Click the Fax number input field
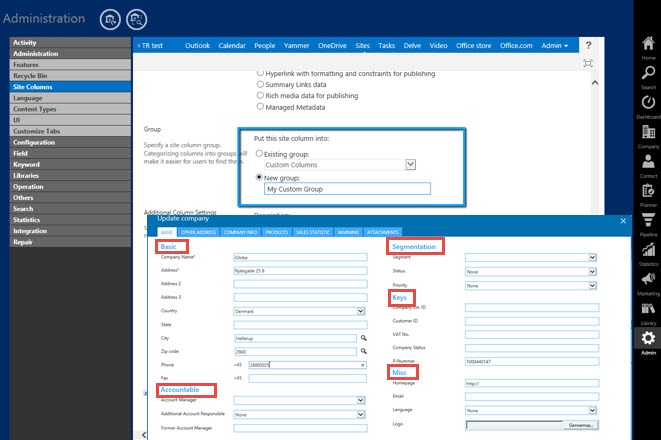This screenshot has width=661, height=440. coord(308,378)
